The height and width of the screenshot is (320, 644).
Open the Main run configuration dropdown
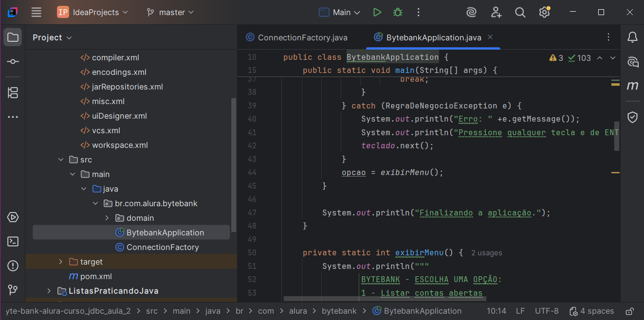tap(340, 12)
